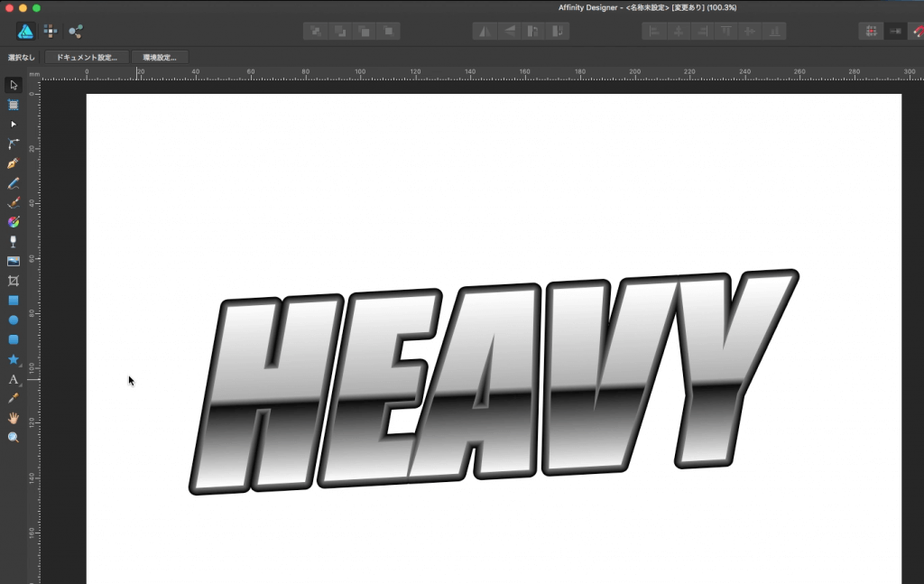Image resolution: width=924 pixels, height=584 pixels.
Task: Click the Align Left icon
Action: coord(654,32)
